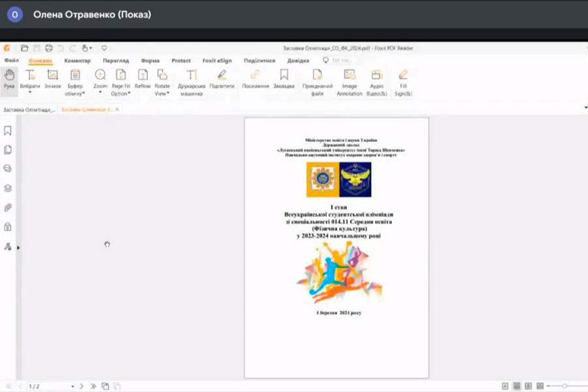Click the Print icon in quick toolbar
Viewport: 588px width, 392px height.
click(49, 48)
